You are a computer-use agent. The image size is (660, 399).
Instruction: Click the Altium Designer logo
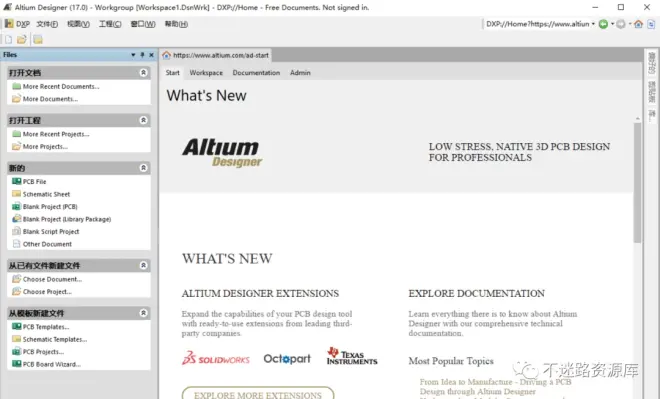(222, 152)
